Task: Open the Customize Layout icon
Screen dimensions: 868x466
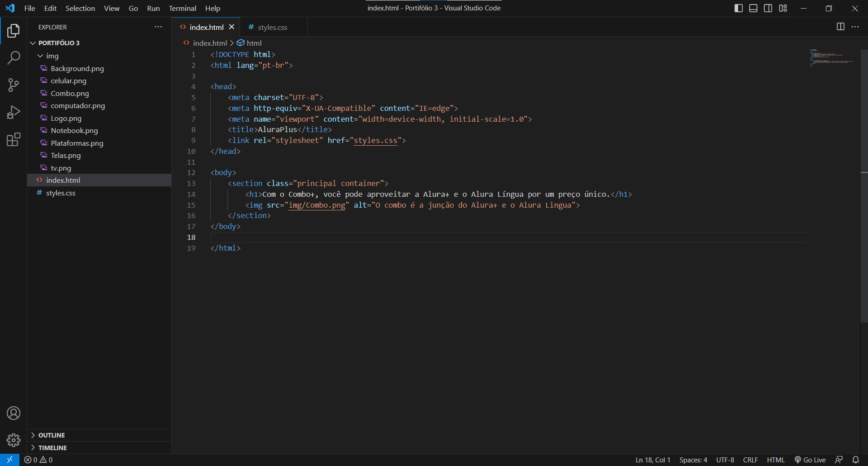Action: (x=783, y=8)
